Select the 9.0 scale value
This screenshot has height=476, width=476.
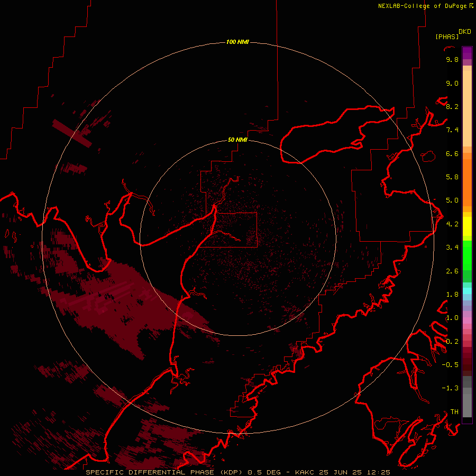tap(452, 83)
